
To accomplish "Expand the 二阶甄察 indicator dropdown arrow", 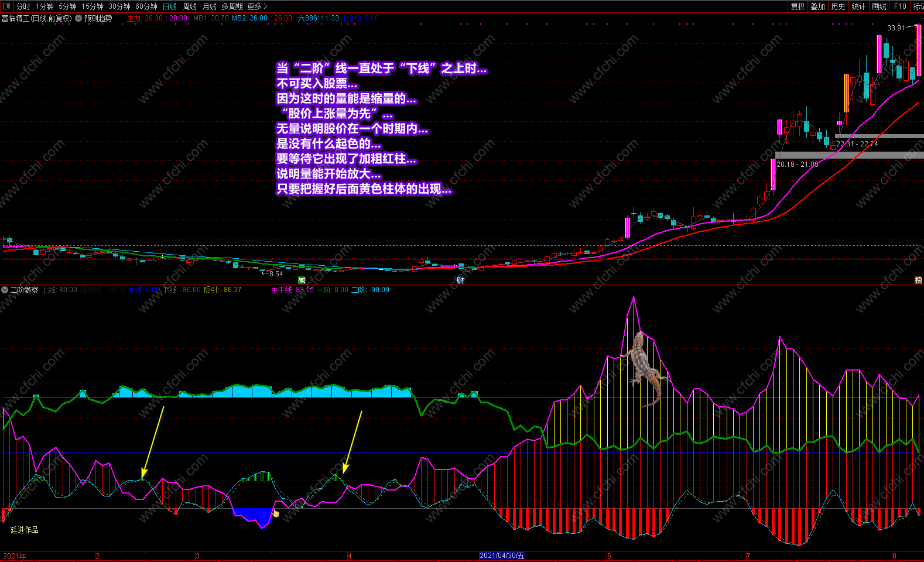I will point(5,290).
